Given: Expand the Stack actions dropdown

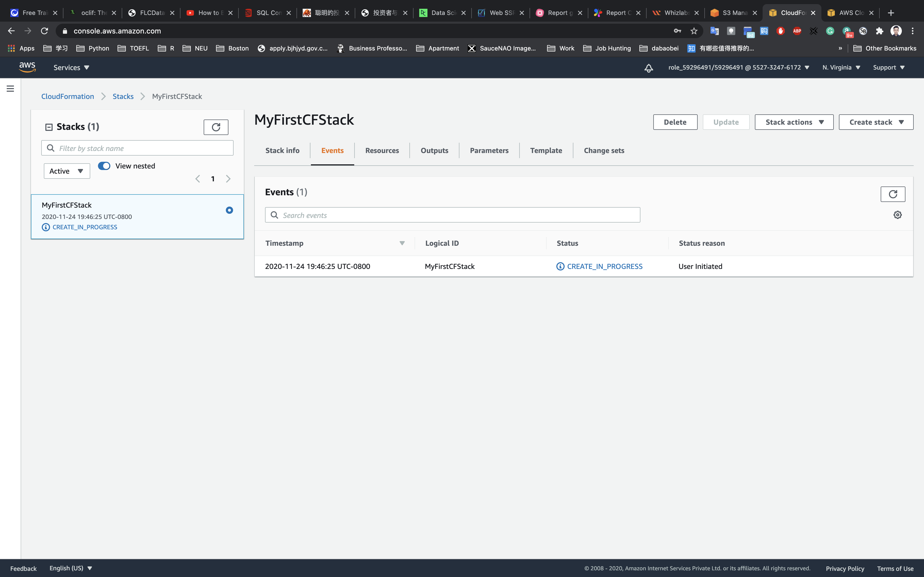Looking at the screenshot, I should [x=794, y=122].
